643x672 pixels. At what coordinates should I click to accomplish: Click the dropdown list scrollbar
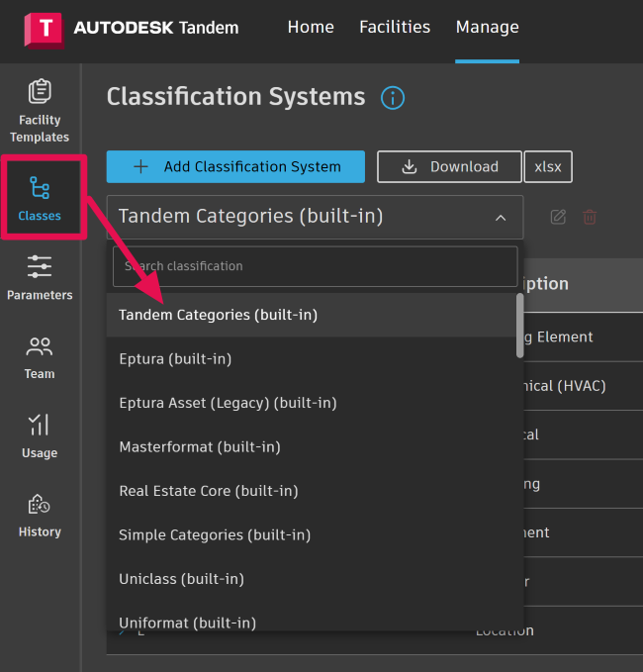[x=519, y=325]
